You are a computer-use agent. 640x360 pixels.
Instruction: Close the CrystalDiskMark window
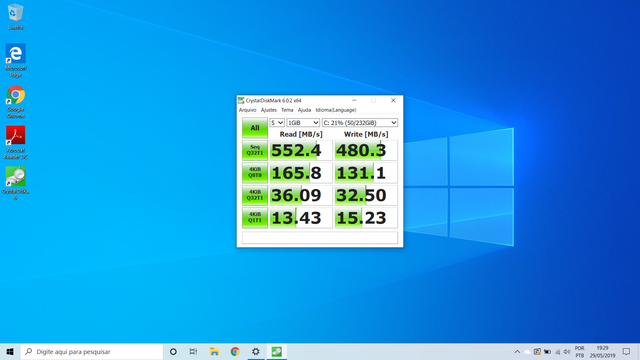[393, 100]
